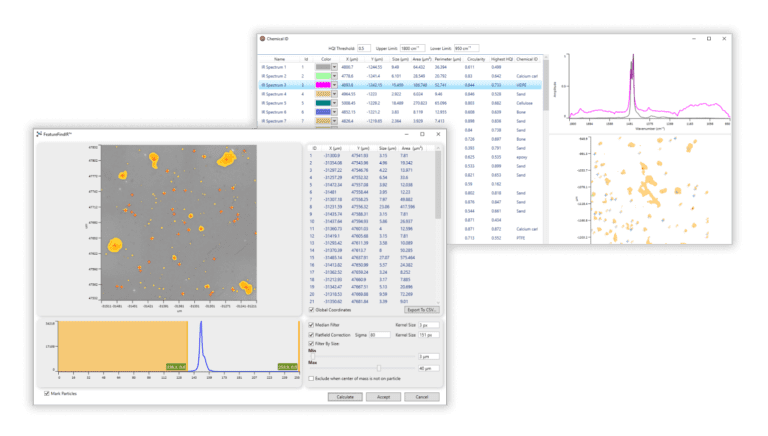Select the IR Spectrum 1 row

coord(401,67)
